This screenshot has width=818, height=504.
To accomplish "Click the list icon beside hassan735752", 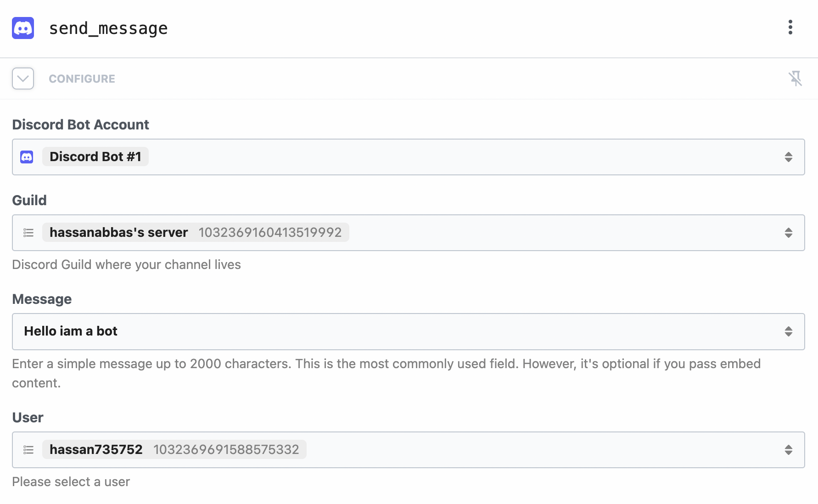I will [28, 450].
